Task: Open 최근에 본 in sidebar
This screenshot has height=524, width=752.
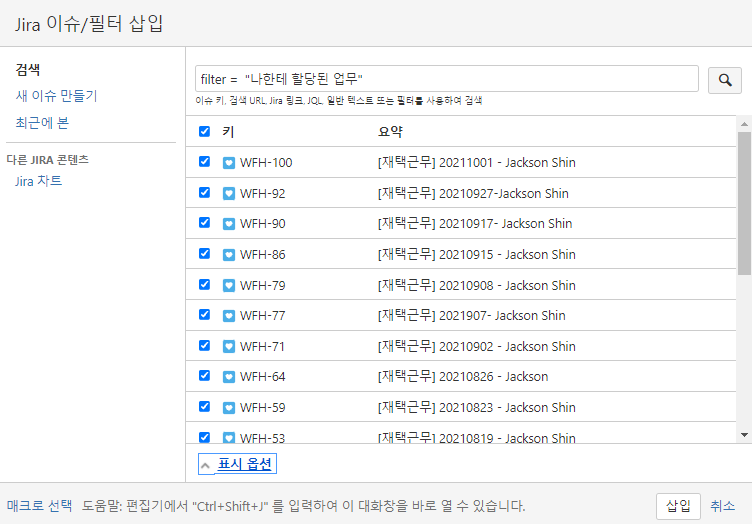Action: (x=42, y=123)
